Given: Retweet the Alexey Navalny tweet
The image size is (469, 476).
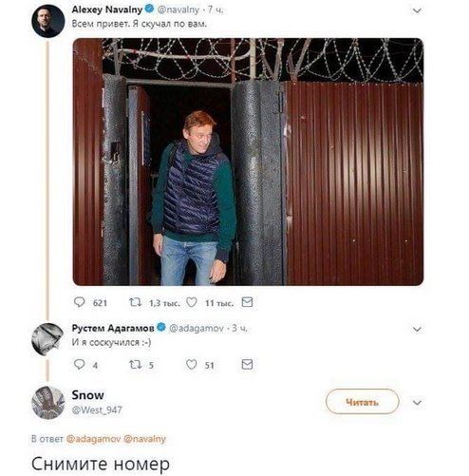Looking at the screenshot, I should click(x=135, y=302).
